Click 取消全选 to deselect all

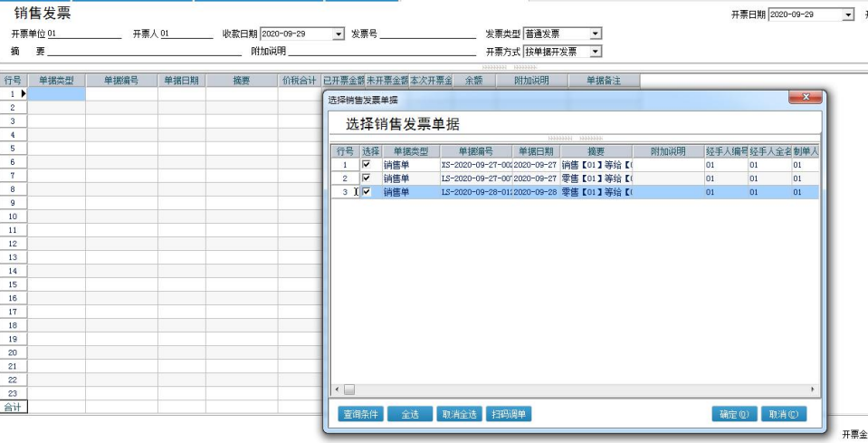click(x=459, y=414)
